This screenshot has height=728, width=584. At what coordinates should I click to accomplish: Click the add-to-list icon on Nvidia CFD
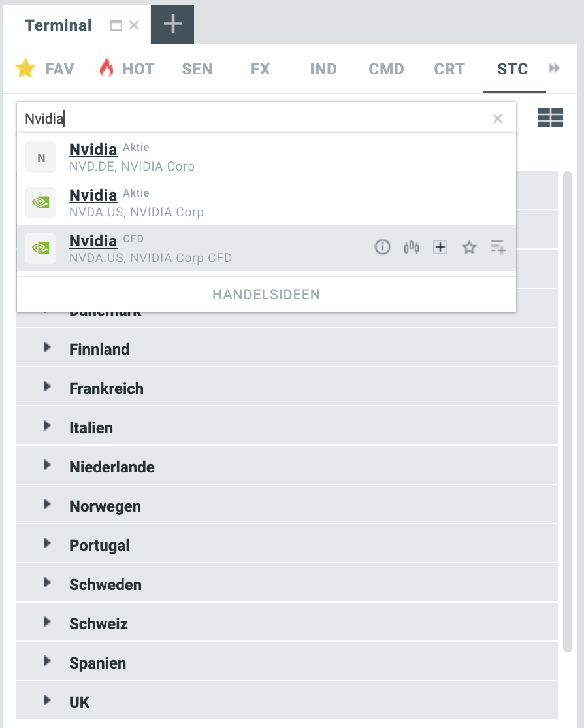tap(498, 247)
